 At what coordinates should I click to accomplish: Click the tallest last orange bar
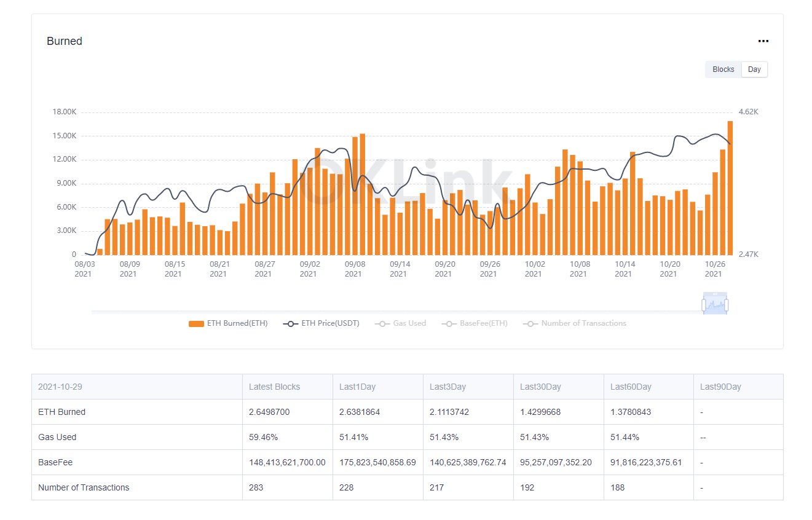pos(730,188)
